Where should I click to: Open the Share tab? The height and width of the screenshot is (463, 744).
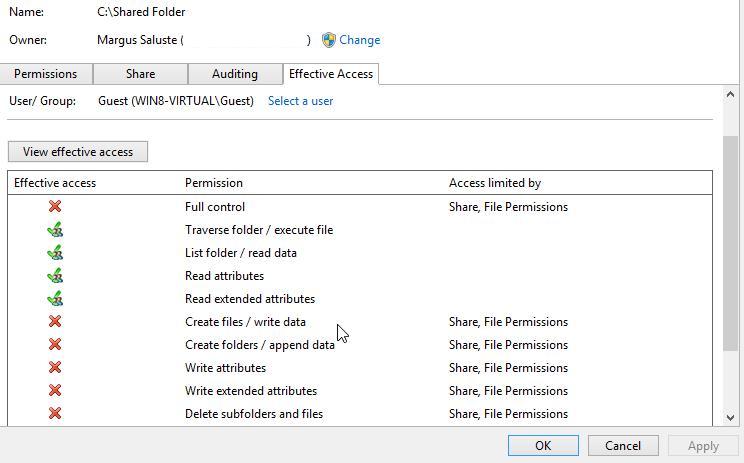[140, 74]
